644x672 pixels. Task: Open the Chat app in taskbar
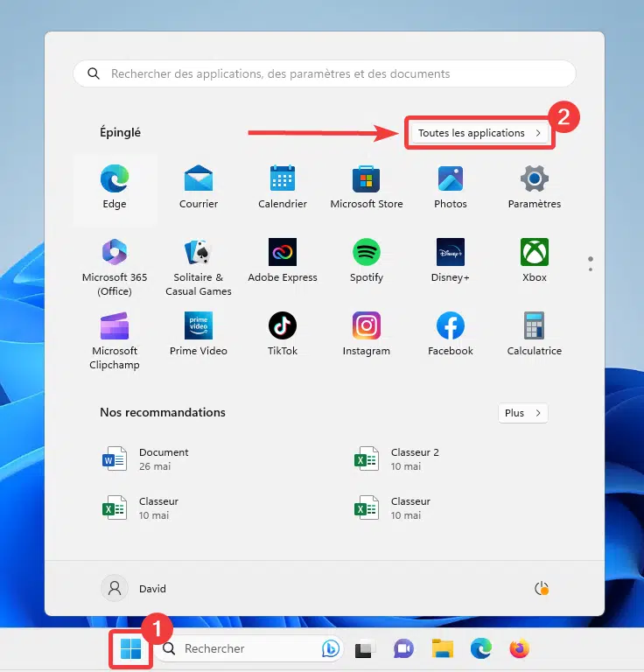(403, 649)
